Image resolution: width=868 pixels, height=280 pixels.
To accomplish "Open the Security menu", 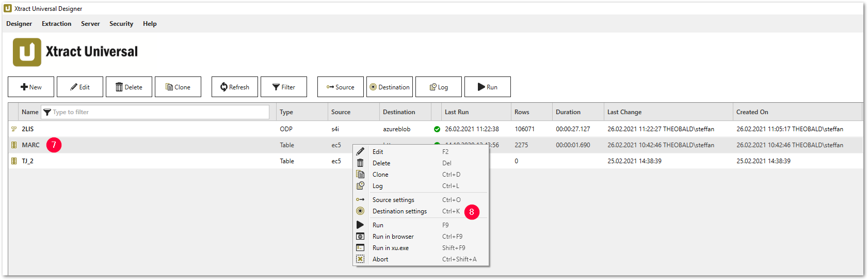I will coord(121,24).
